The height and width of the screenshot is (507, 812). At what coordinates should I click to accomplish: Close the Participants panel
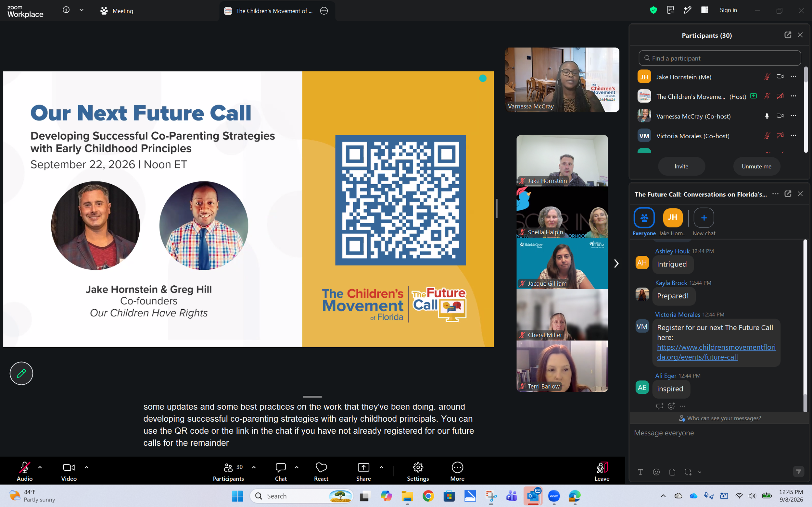pos(800,35)
